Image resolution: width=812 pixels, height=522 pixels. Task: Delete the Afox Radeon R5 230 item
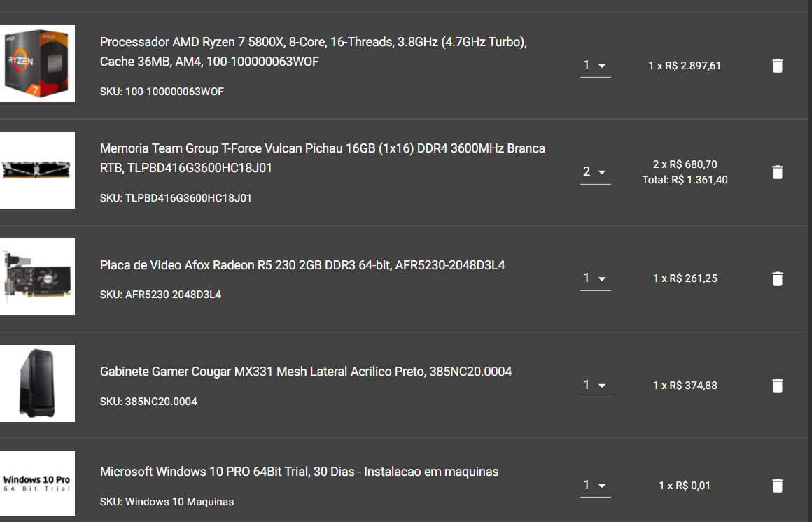click(x=777, y=278)
